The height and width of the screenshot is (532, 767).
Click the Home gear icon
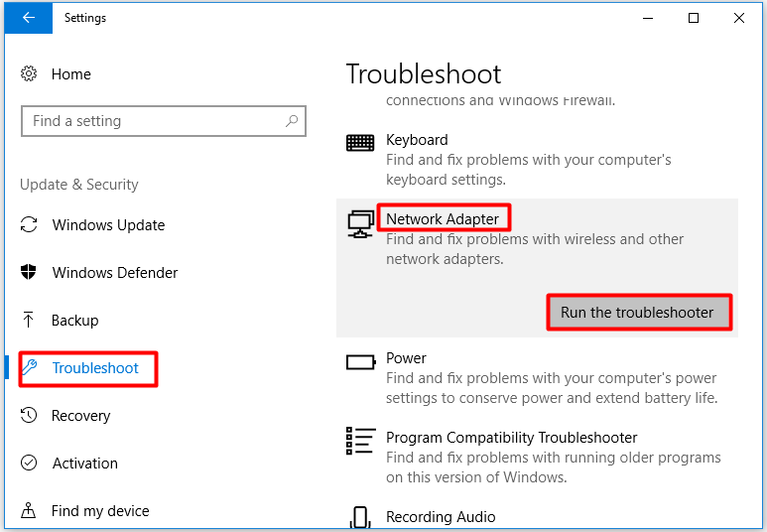tap(29, 73)
